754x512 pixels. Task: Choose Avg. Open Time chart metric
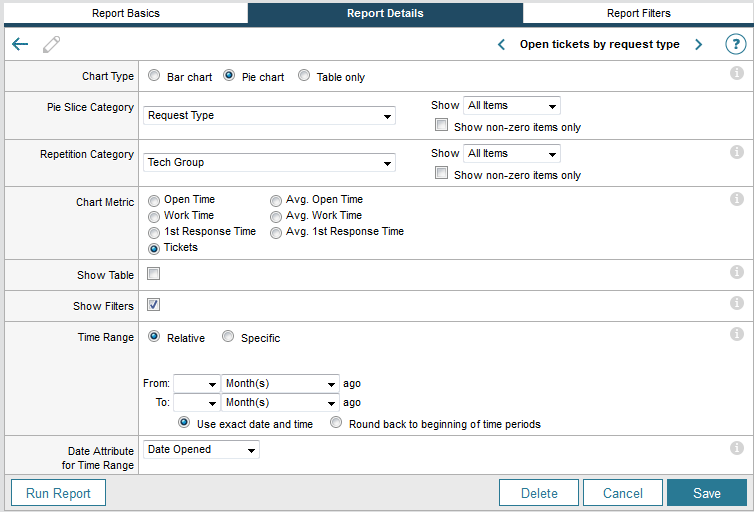pos(276,200)
